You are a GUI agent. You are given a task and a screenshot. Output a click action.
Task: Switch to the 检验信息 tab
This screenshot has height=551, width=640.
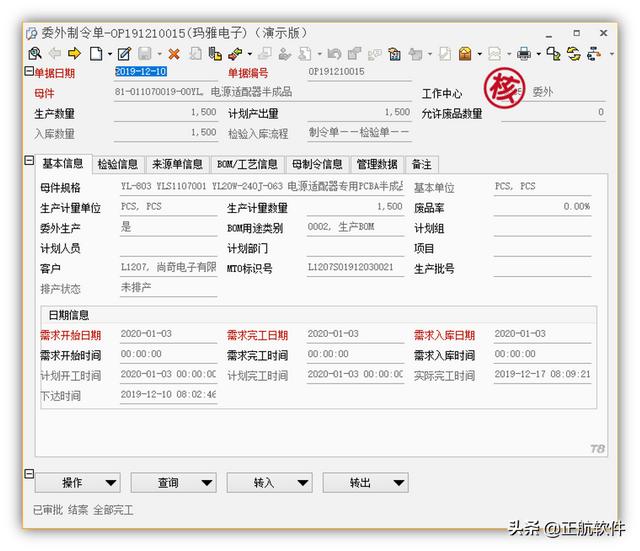[117, 164]
